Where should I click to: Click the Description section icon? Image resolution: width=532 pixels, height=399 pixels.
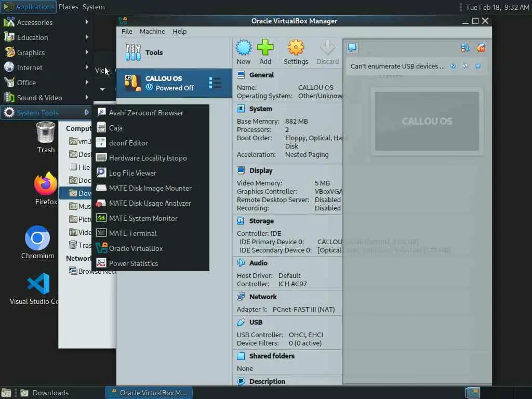coord(241,381)
